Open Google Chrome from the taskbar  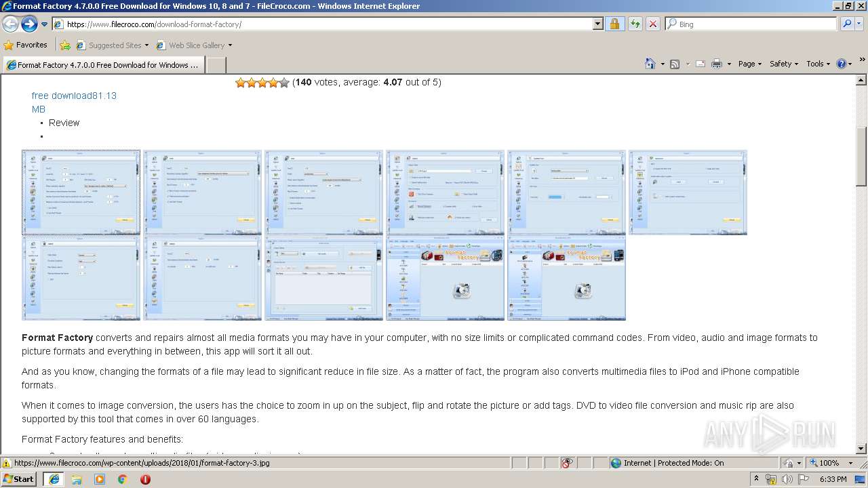[x=123, y=479]
